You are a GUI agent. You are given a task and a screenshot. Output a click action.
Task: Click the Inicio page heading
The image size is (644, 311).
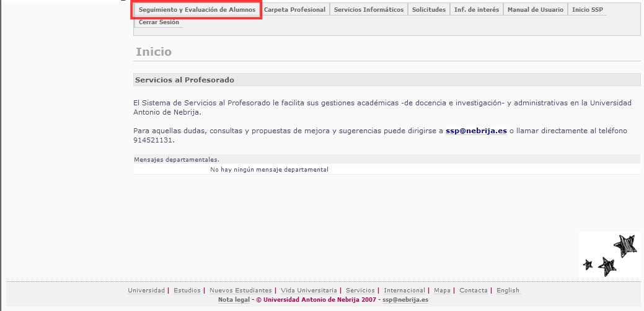(154, 52)
